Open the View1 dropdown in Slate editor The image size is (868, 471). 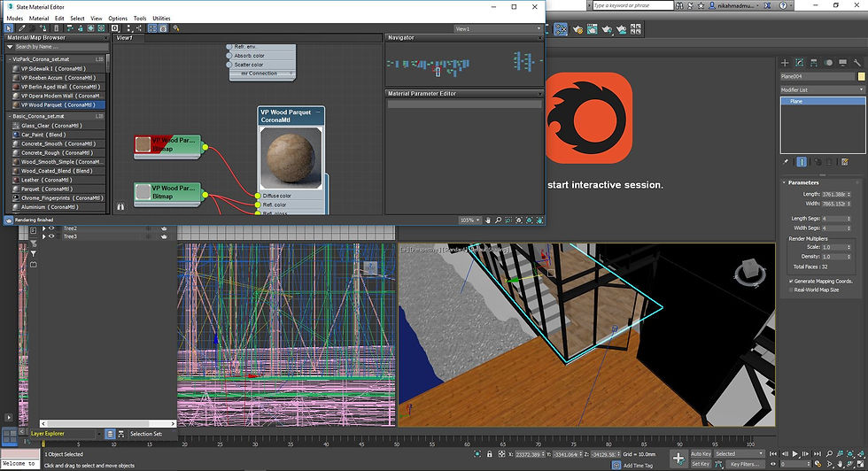click(498, 29)
